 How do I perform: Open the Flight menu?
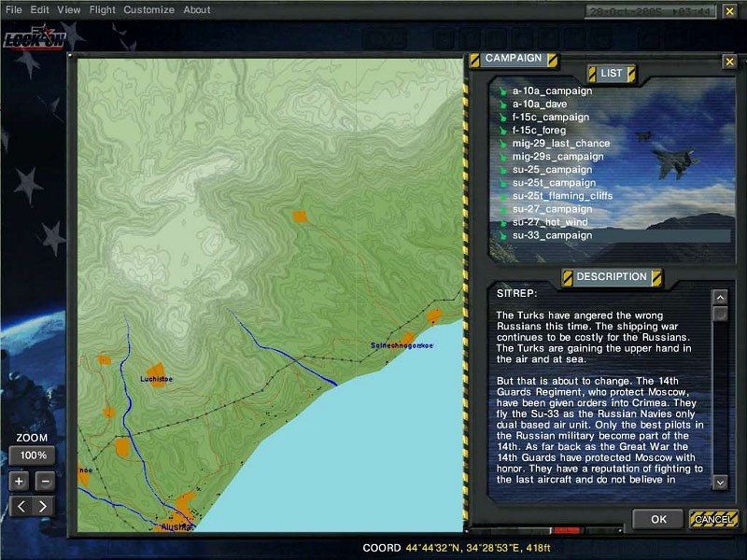(x=103, y=9)
